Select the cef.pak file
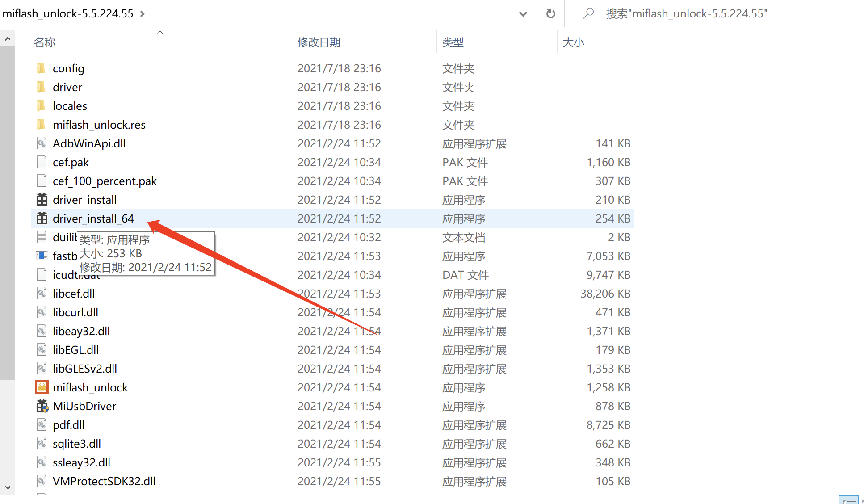The image size is (864, 504). tap(71, 162)
